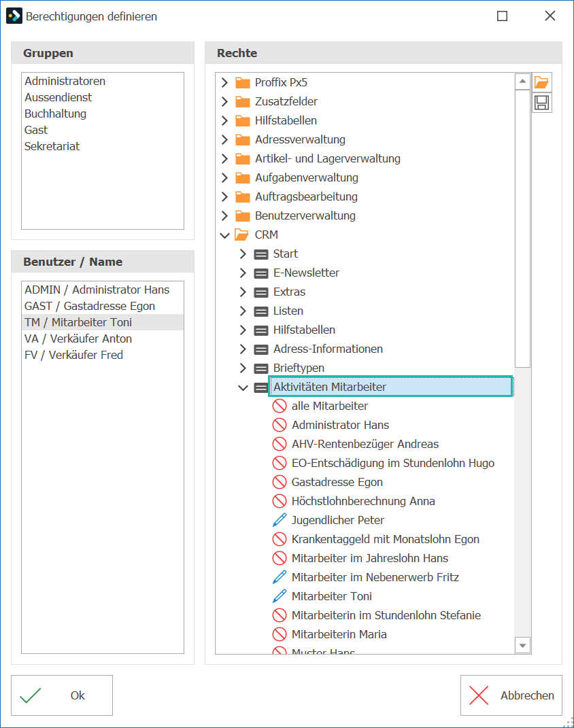Collapse the CRM folder node

(224, 235)
